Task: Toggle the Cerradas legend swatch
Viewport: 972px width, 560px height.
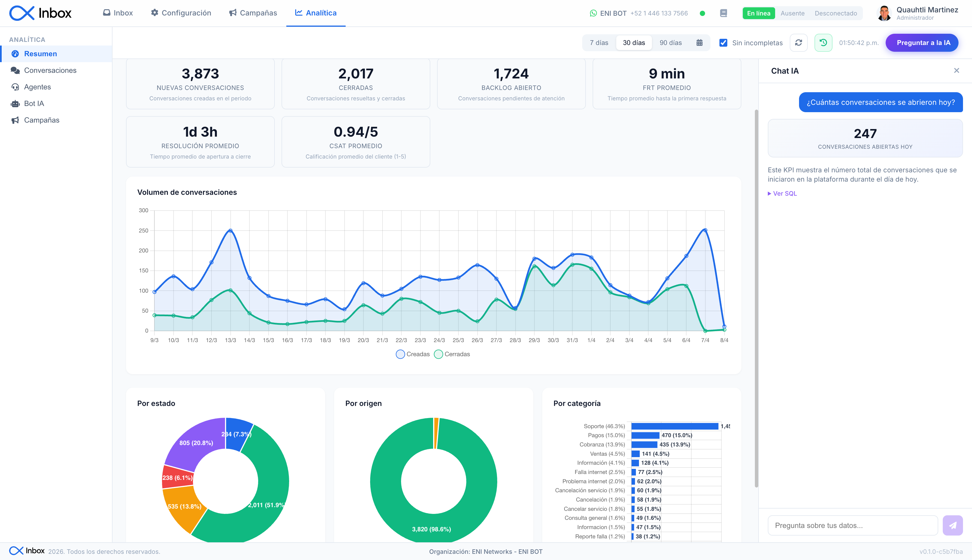Action: click(x=438, y=354)
